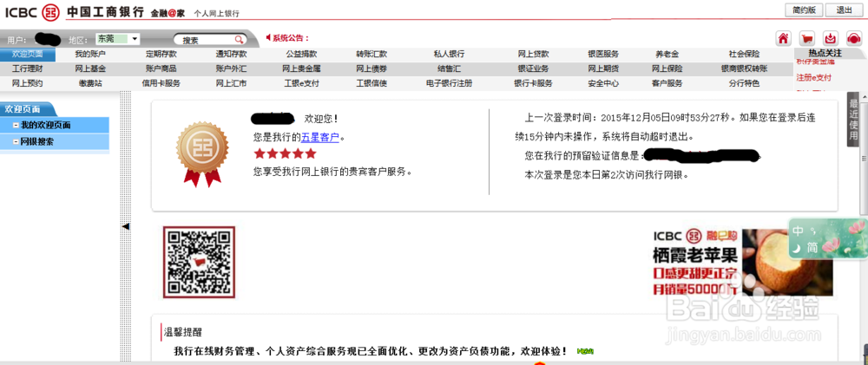Open 网上保险 menu
Viewport: 868px width, 365px height.
(667, 69)
